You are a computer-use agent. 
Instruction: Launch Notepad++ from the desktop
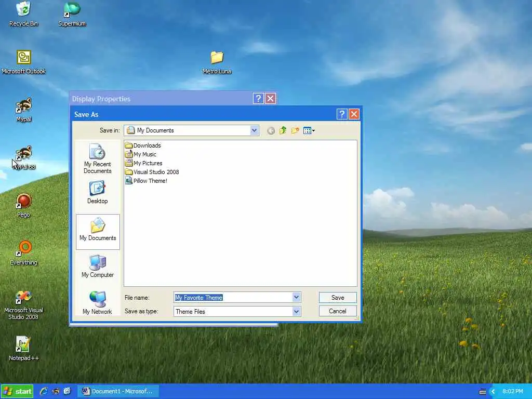pyautogui.click(x=23, y=349)
